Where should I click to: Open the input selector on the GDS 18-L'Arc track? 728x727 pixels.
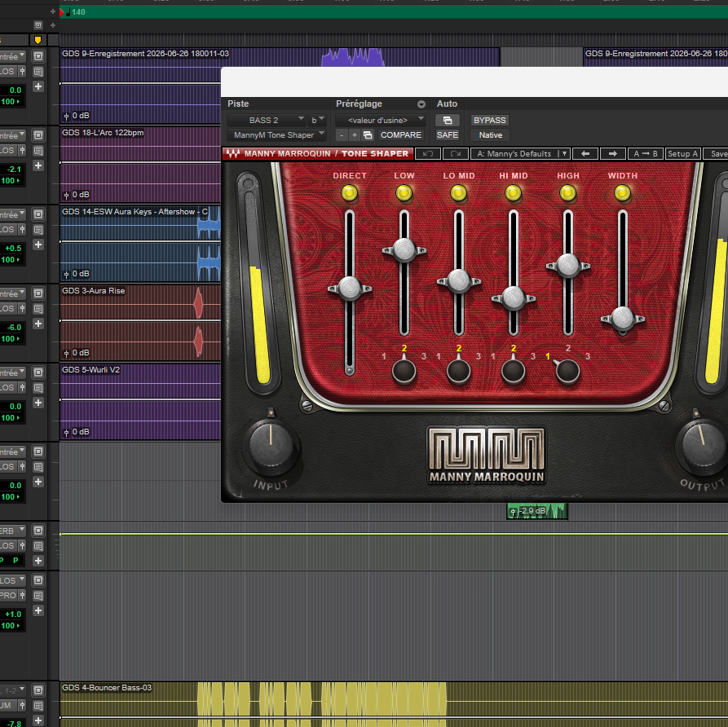click(x=12, y=135)
